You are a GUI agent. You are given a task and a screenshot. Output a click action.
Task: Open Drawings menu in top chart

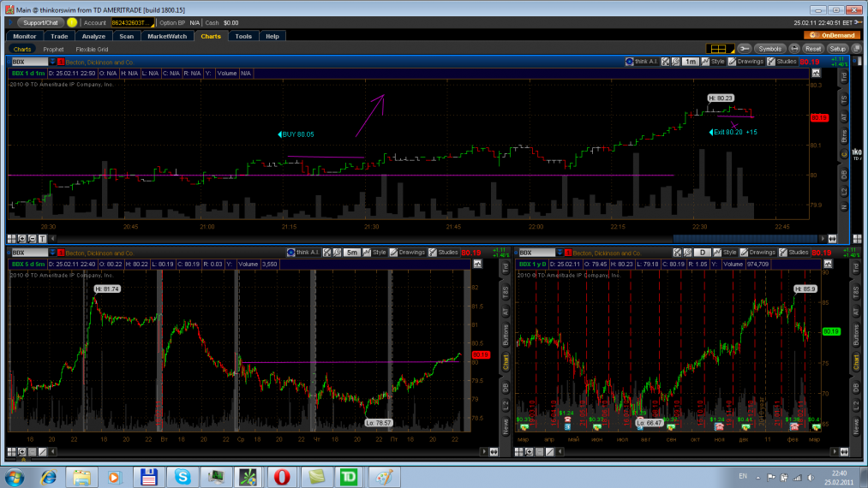[x=746, y=62]
